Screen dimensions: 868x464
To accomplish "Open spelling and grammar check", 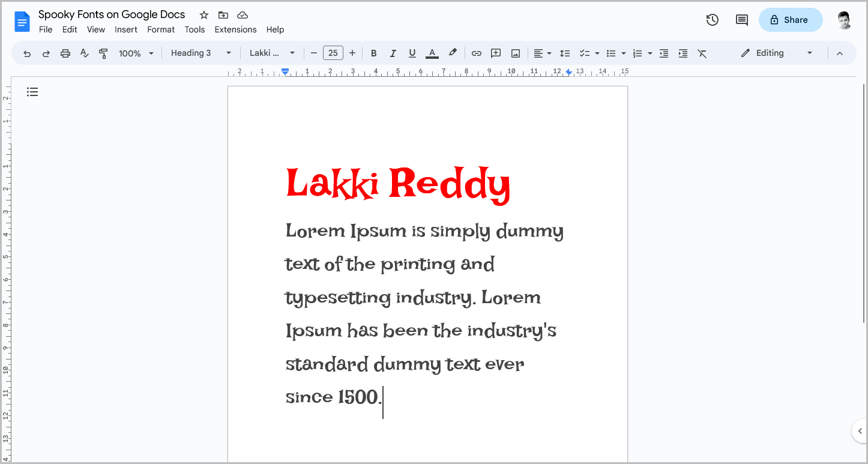I will click(x=84, y=53).
